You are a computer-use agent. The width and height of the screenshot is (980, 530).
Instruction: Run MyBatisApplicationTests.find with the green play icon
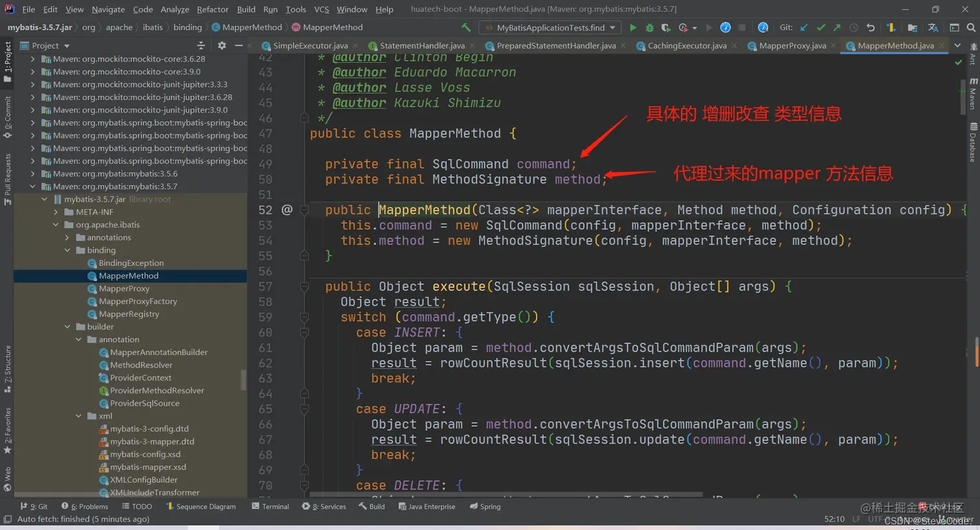pyautogui.click(x=633, y=27)
